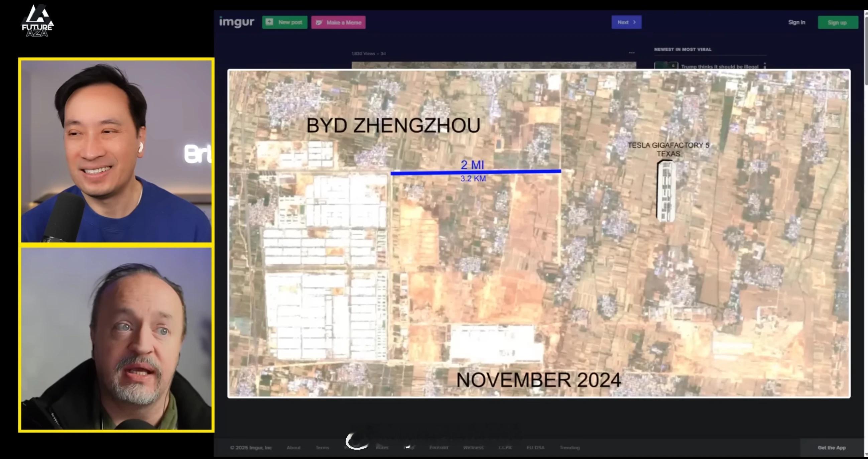Click the top webcam feed of smiling host

(116, 151)
